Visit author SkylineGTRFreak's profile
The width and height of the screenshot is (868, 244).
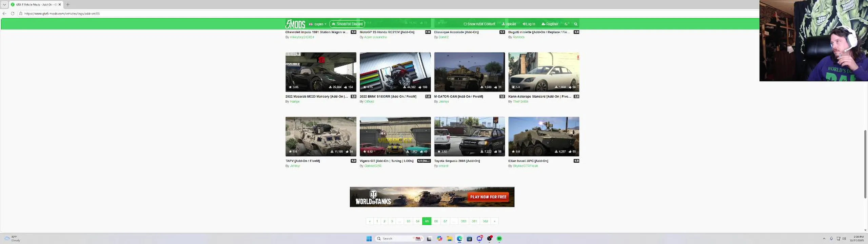click(525, 166)
